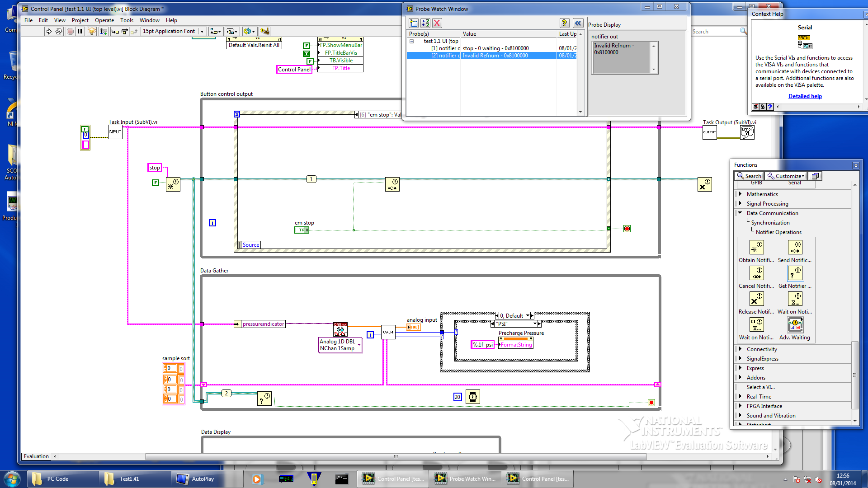868x488 pixels.
Task: Click Select a VI... in Functions palette
Action: (x=760, y=387)
